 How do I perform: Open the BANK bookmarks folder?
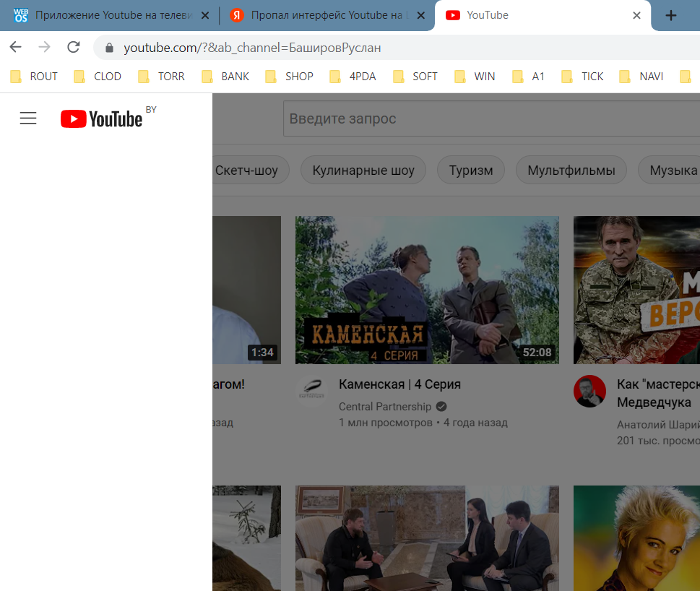point(226,76)
